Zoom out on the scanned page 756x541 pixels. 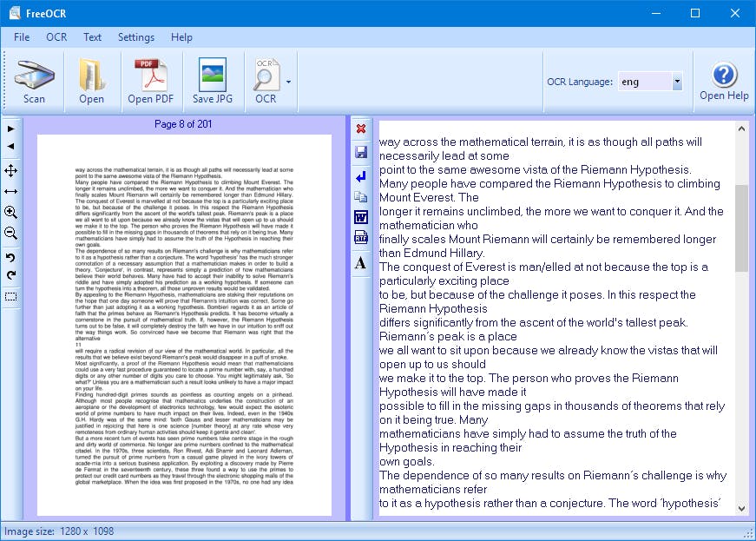pyautogui.click(x=11, y=234)
